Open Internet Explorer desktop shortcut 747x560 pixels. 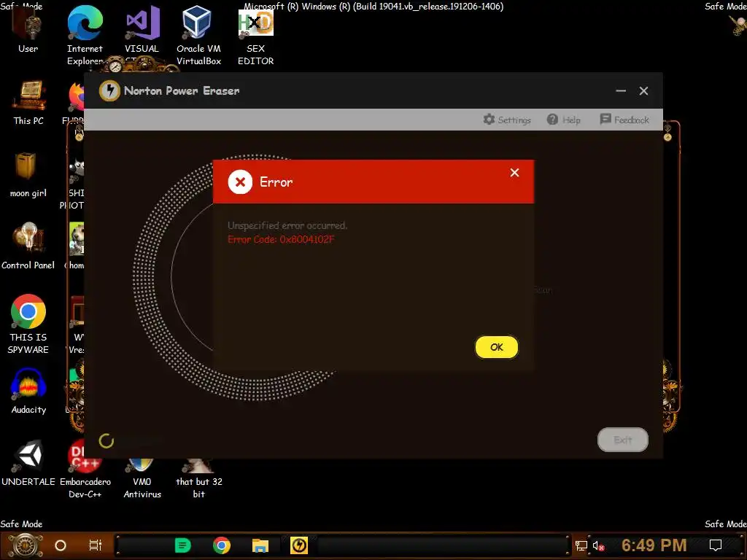[x=85, y=36]
